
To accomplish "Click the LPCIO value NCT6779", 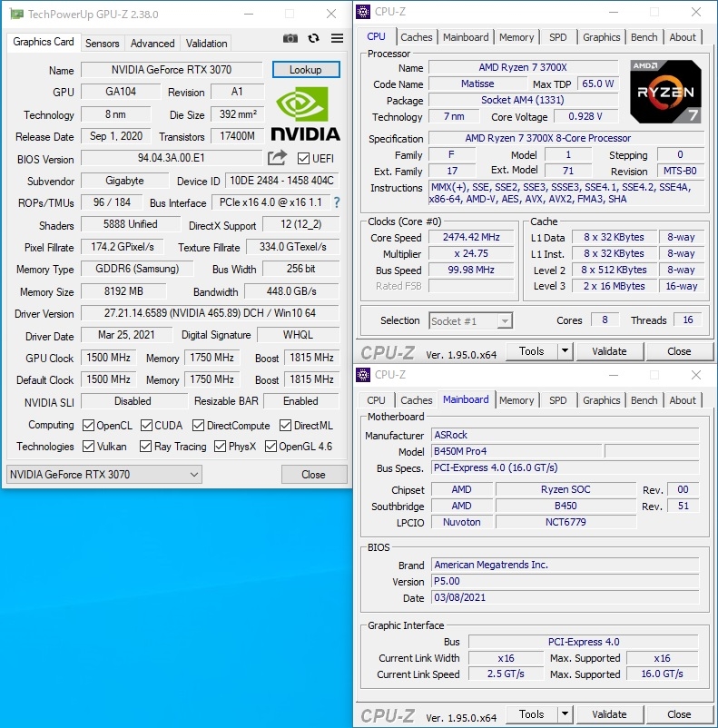I will 566,522.
